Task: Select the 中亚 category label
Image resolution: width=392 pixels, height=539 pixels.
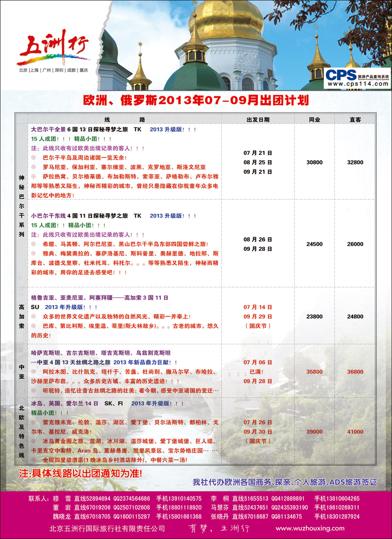Action: pos(22,371)
